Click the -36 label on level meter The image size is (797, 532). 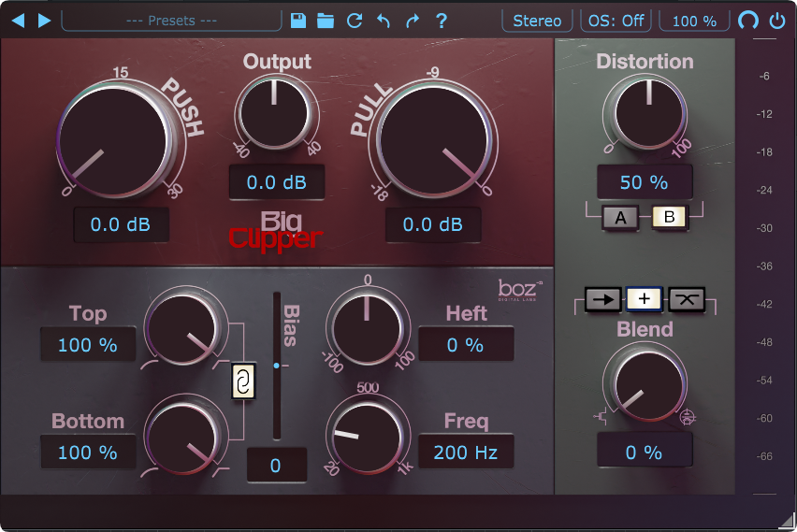764,266
